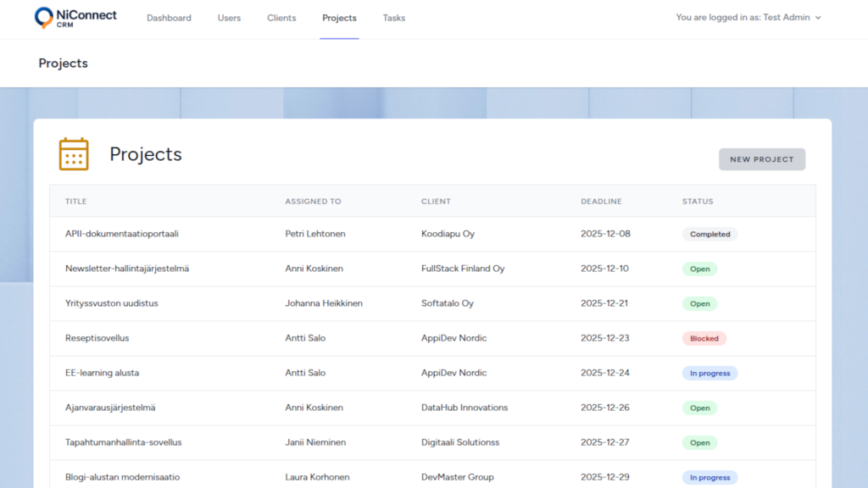Screen dimensions: 868x488
Task: Click the DEADLINE column header
Action: pos(601,202)
